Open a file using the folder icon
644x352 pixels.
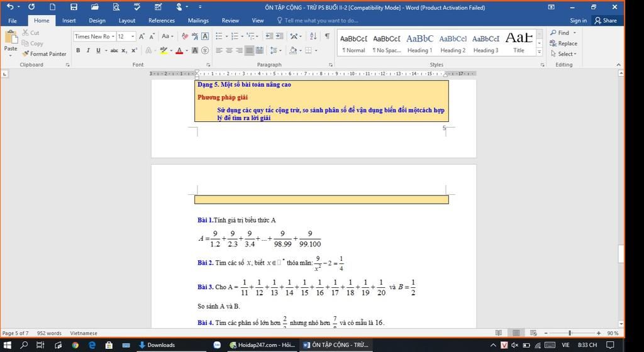(95, 6)
